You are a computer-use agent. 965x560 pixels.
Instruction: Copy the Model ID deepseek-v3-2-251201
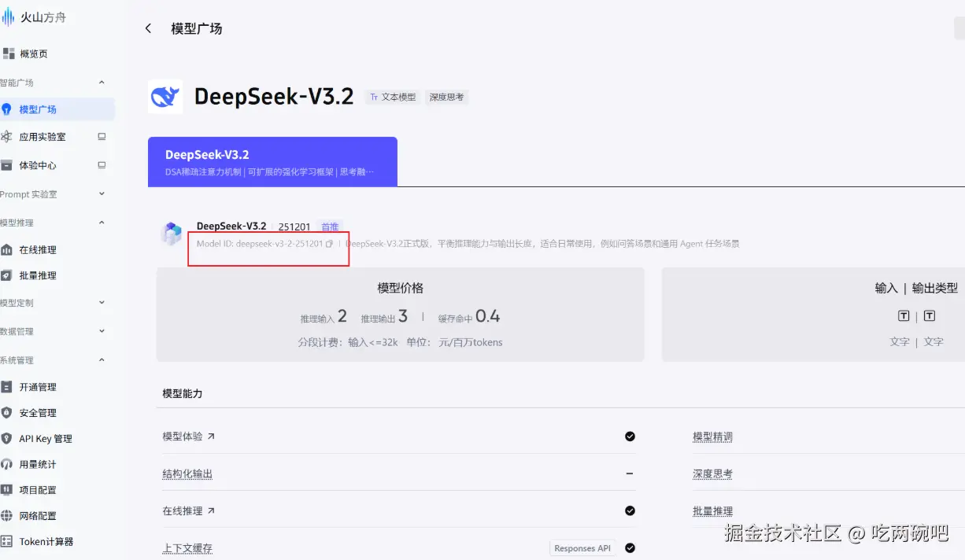point(329,244)
